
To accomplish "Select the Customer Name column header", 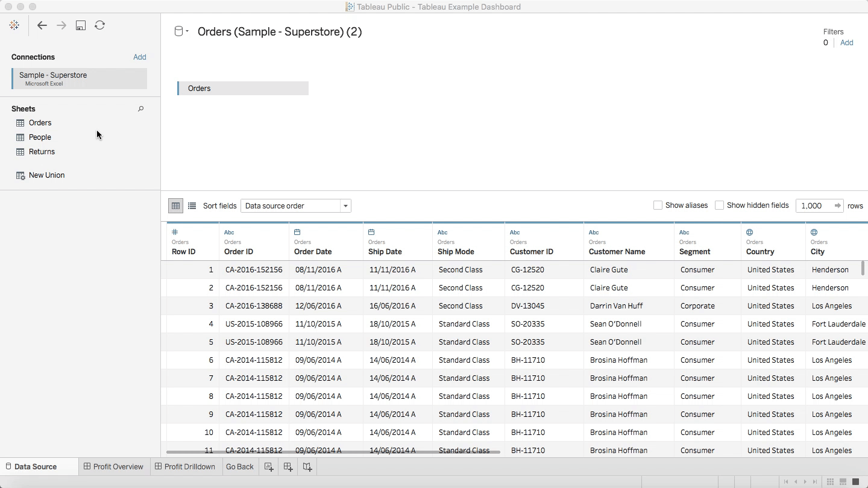I will pyautogui.click(x=629, y=242).
